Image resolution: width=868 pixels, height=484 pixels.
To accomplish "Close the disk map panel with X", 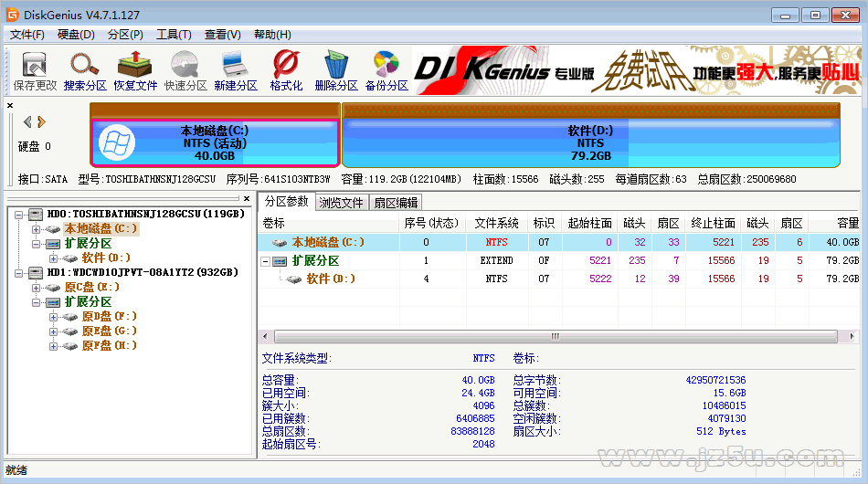I will (10, 105).
